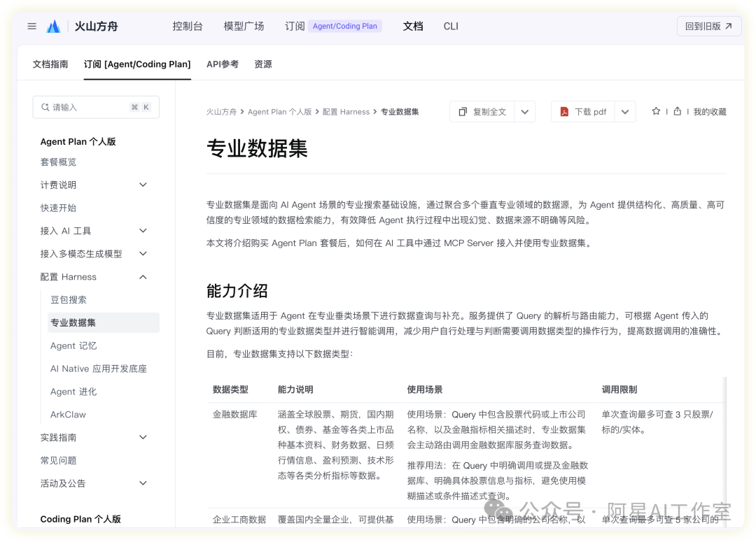Click the 数据类型 column header

coord(230,390)
